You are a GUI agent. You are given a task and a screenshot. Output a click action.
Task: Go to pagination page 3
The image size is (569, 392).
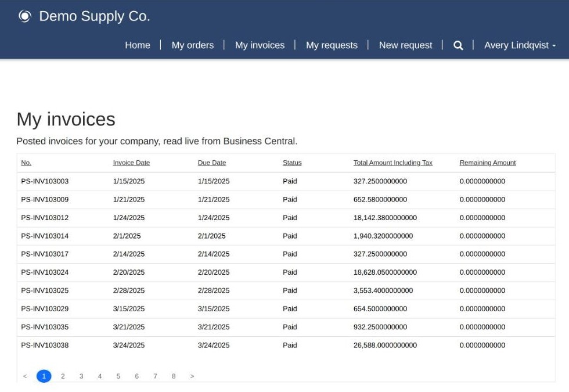tap(81, 376)
